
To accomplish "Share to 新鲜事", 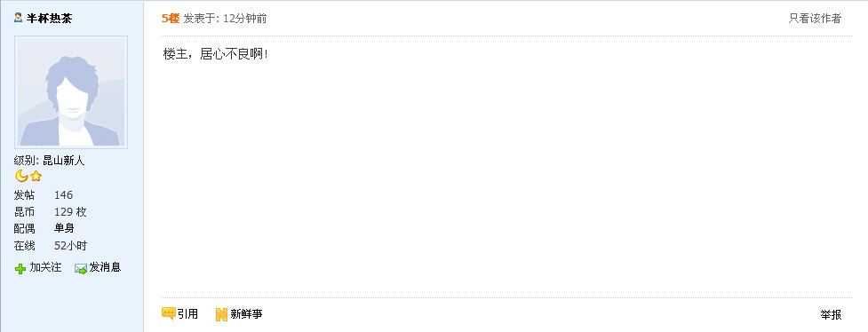I will 246,314.
